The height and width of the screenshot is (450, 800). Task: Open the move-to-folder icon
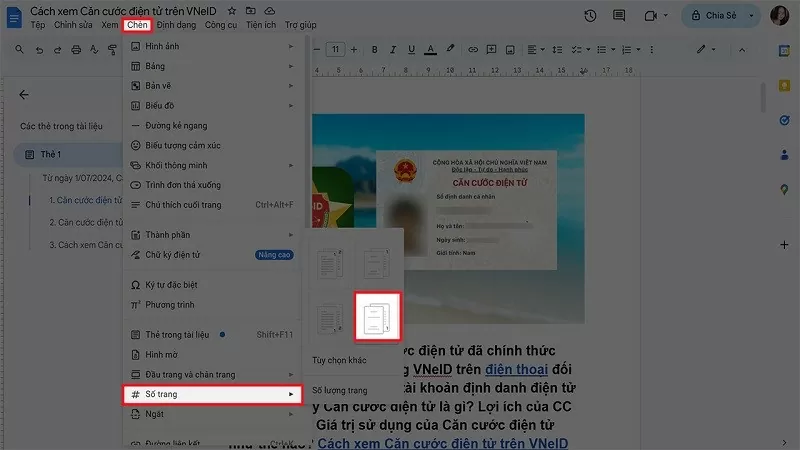coord(251,11)
